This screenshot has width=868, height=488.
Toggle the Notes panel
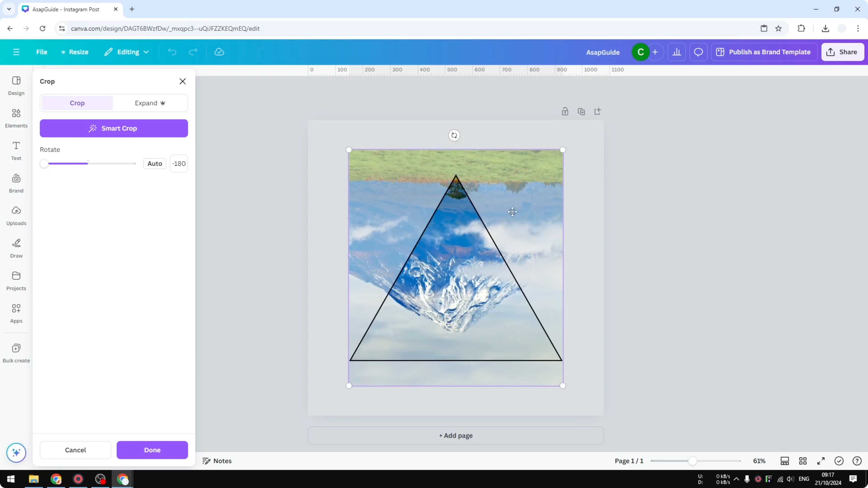point(217,461)
